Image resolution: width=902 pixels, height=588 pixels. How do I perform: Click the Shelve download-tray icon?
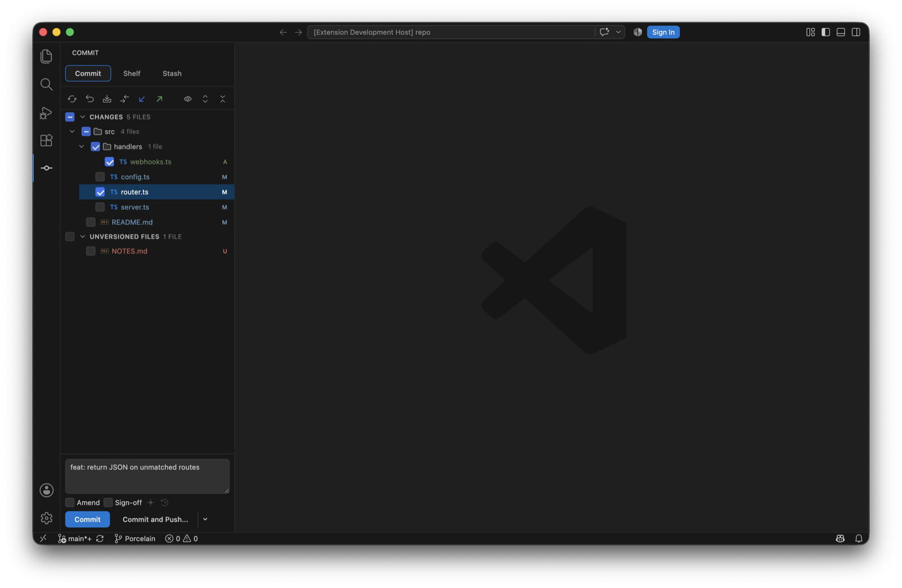click(107, 99)
